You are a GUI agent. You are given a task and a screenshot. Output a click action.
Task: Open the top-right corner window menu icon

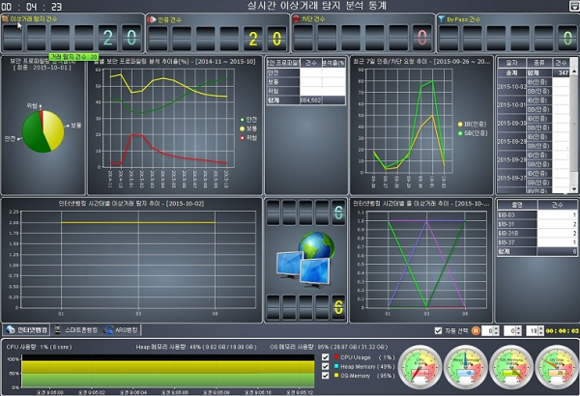click(x=574, y=5)
